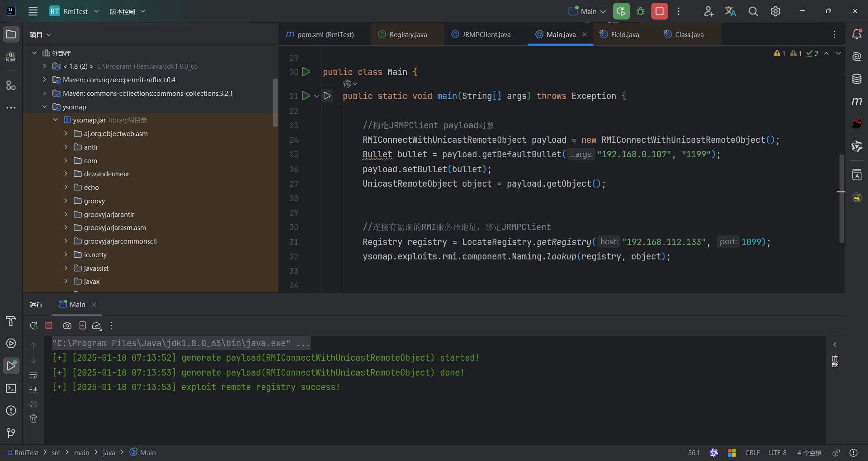
Task: Toggle read-only lock in status bar
Action: click(836, 453)
